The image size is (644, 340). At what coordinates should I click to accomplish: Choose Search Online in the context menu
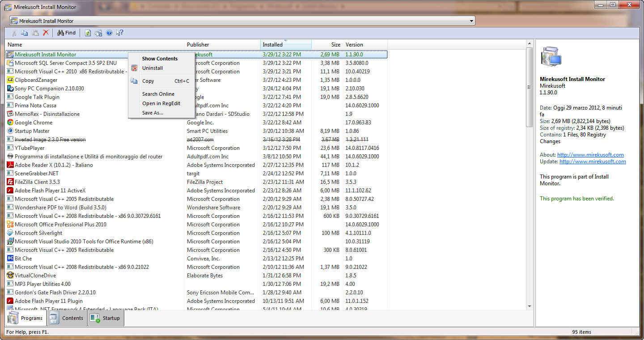158,94
